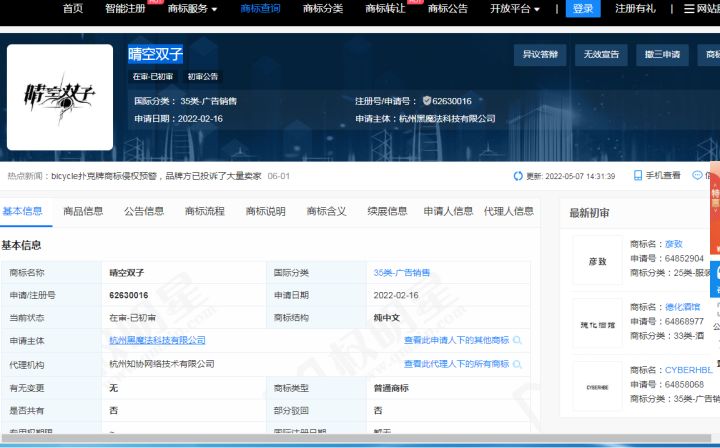Switch to the 商标说明 tab
The image size is (720, 448).
(265, 211)
